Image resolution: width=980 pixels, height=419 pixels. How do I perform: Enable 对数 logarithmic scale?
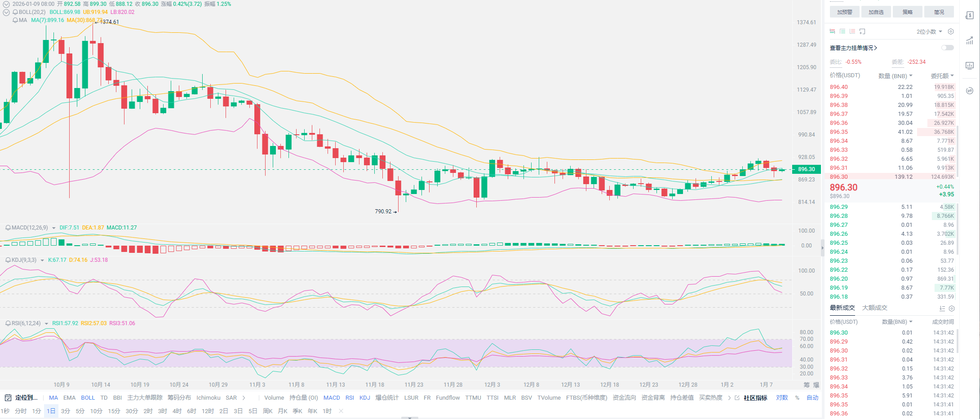(782, 397)
